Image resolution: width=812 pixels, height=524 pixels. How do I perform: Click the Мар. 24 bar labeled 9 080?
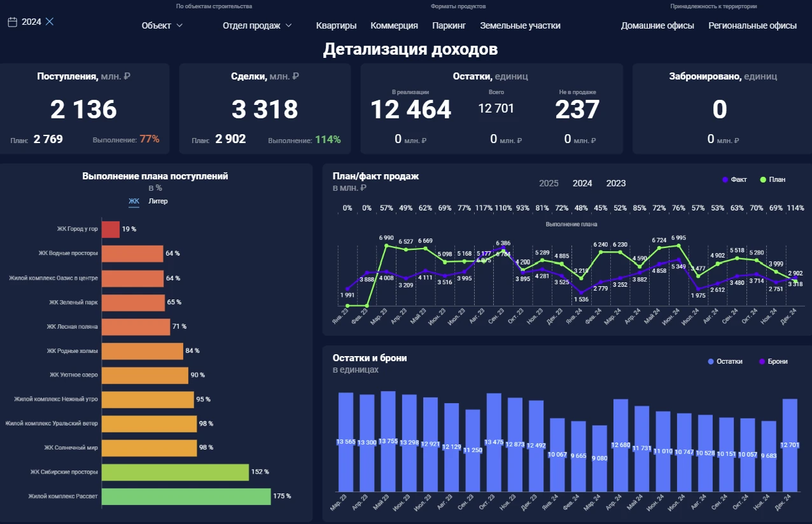pos(600,459)
